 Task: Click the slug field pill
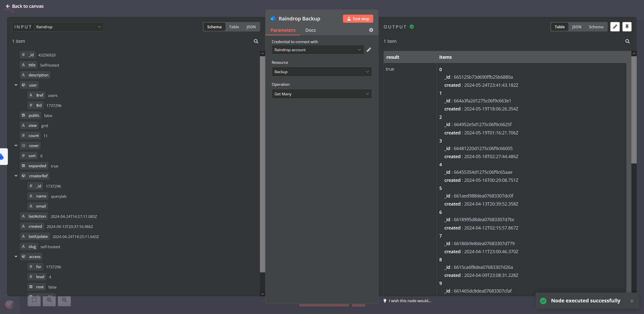click(29, 246)
